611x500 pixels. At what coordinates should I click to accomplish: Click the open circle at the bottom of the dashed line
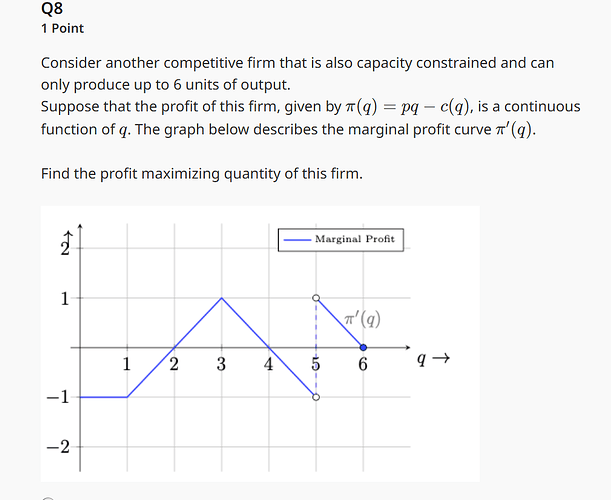(x=316, y=397)
